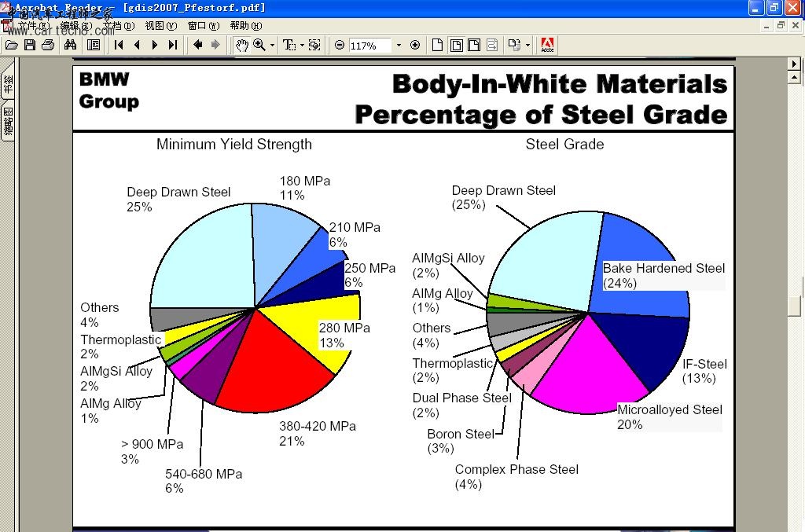Open Find with the binoculars icon

pos(70,45)
